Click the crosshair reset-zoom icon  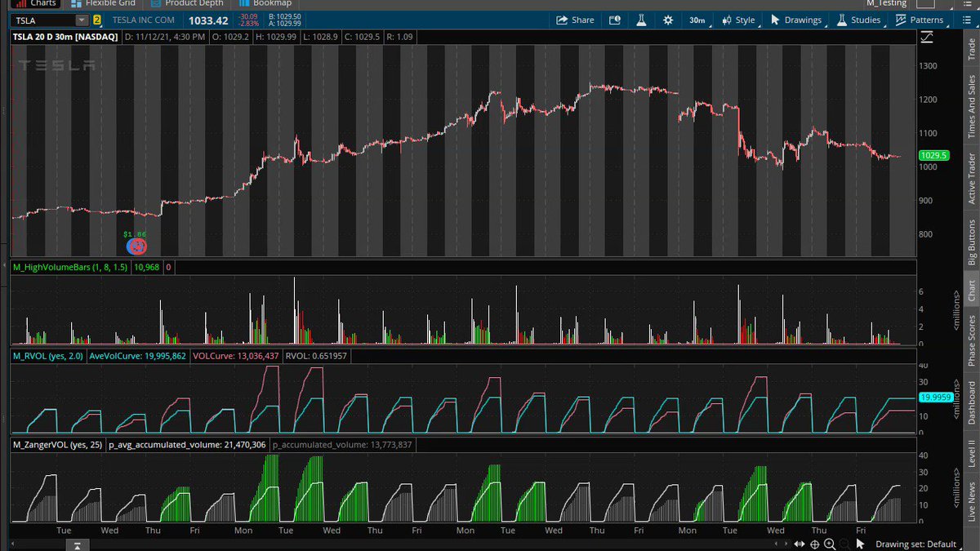pyautogui.click(x=814, y=544)
